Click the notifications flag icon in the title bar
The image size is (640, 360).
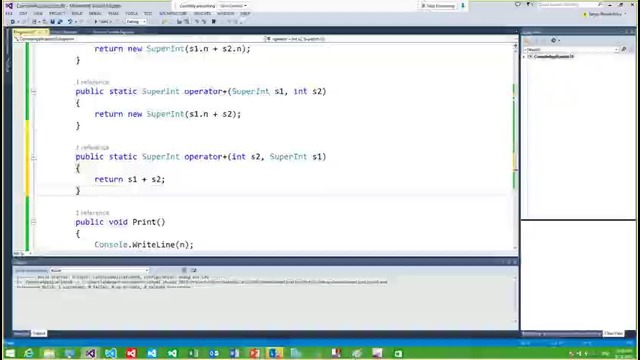pyautogui.click(x=529, y=5)
